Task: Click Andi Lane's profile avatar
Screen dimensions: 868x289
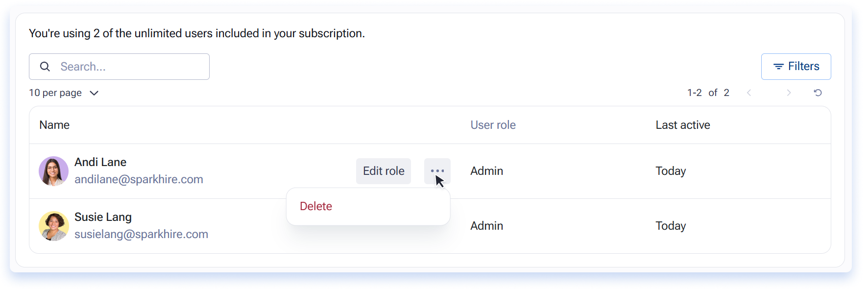Action: click(53, 171)
